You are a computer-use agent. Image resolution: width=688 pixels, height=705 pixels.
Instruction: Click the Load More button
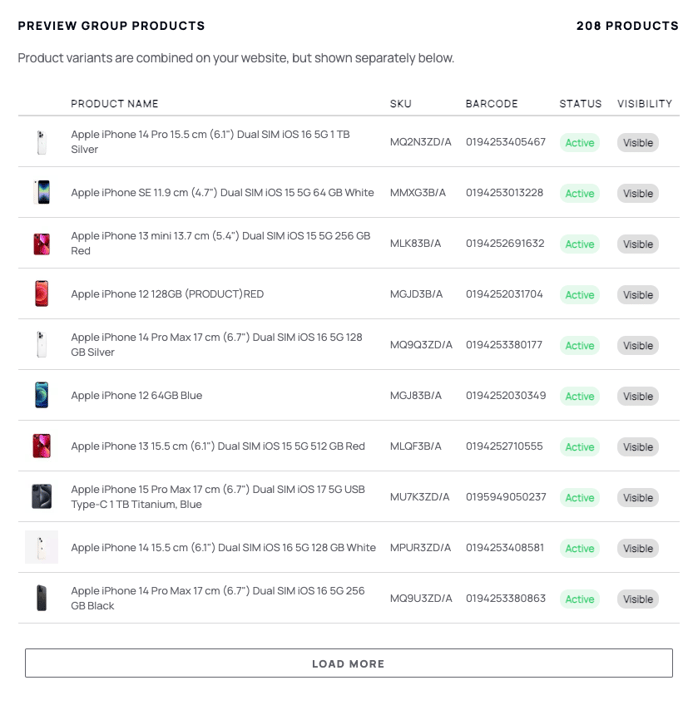tap(348, 663)
